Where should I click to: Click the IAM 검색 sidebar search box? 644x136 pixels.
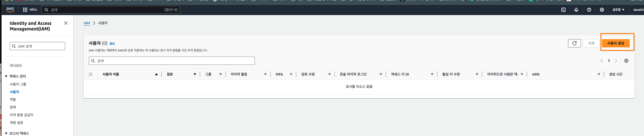tap(37, 46)
